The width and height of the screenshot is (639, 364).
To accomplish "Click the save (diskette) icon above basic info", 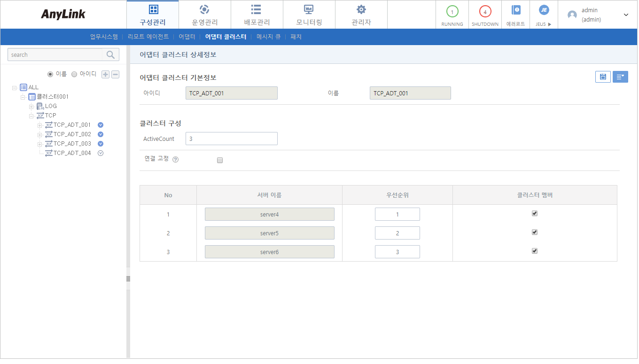I will point(603,77).
